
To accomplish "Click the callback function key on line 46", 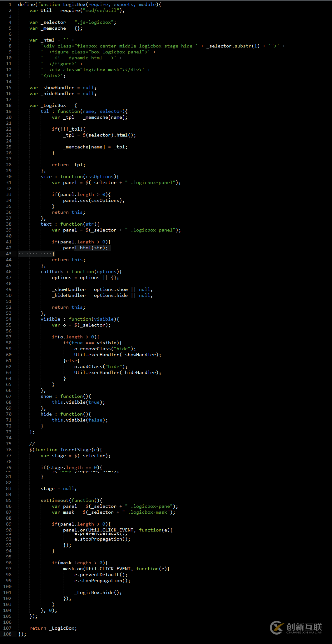I will point(52,272).
